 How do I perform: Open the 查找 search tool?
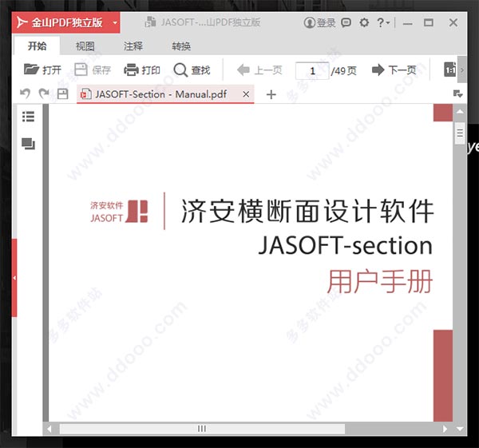click(x=192, y=70)
